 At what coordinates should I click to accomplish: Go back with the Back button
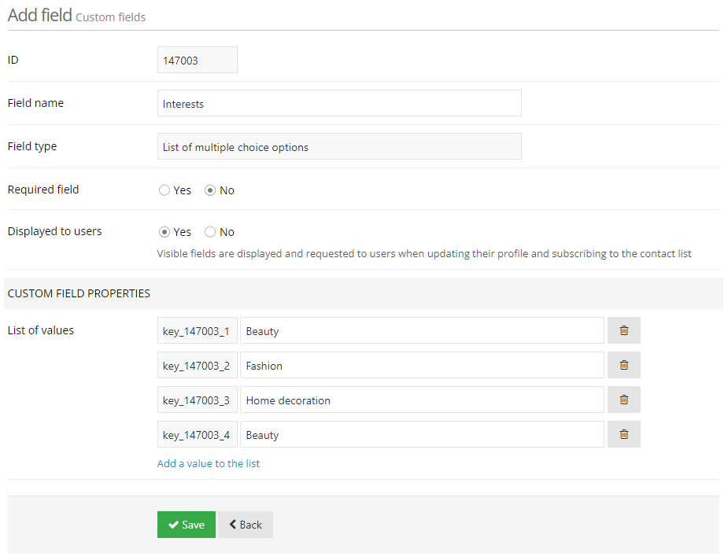coord(246,525)
